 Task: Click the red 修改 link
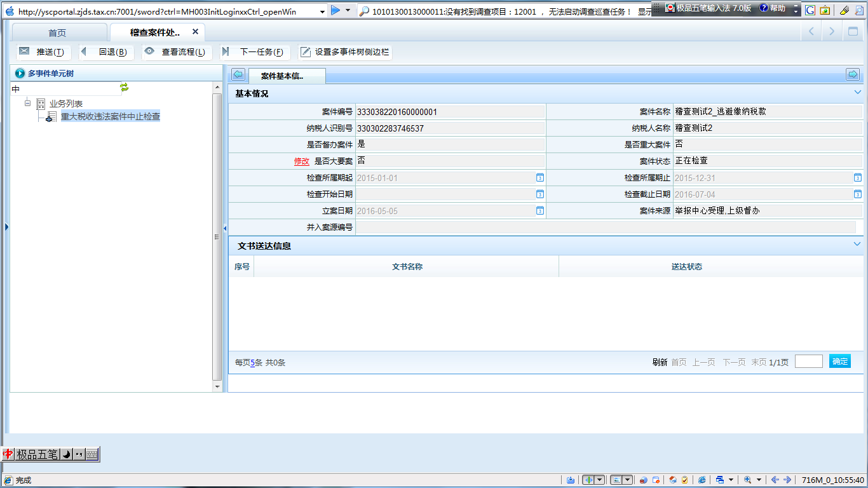(301, 161)
